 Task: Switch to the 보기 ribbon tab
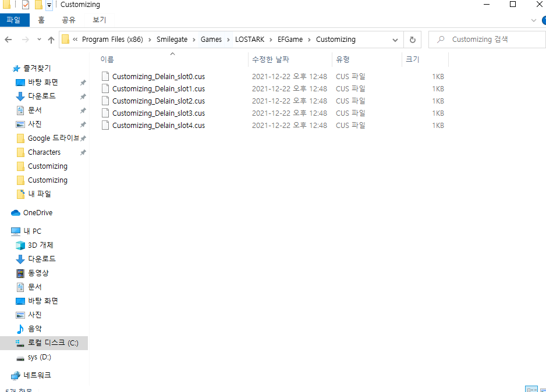pos(100,20)
